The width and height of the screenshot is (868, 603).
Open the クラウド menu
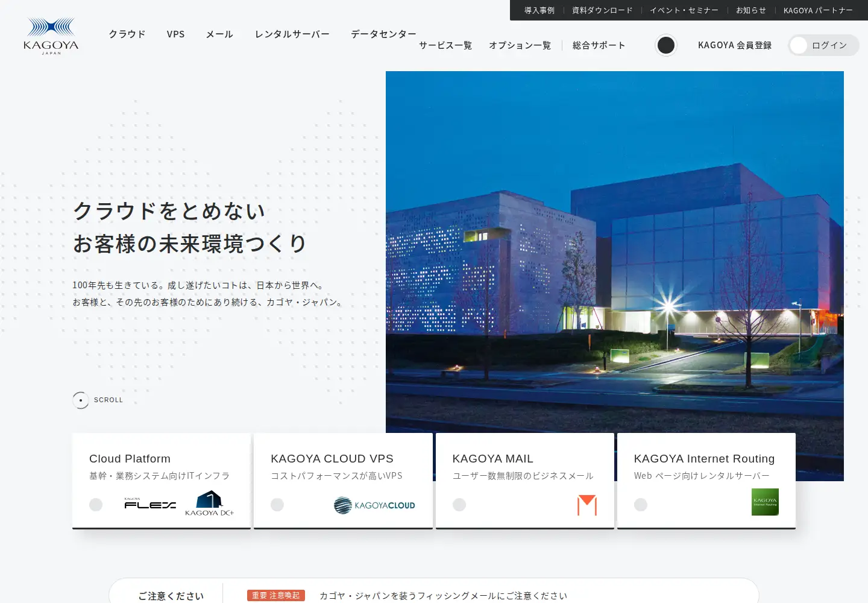[127, 34]
